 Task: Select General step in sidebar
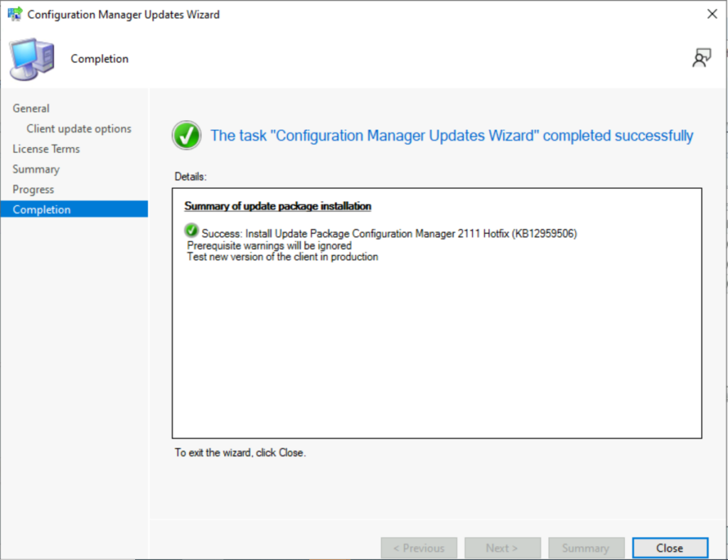[x=31, y=108]
